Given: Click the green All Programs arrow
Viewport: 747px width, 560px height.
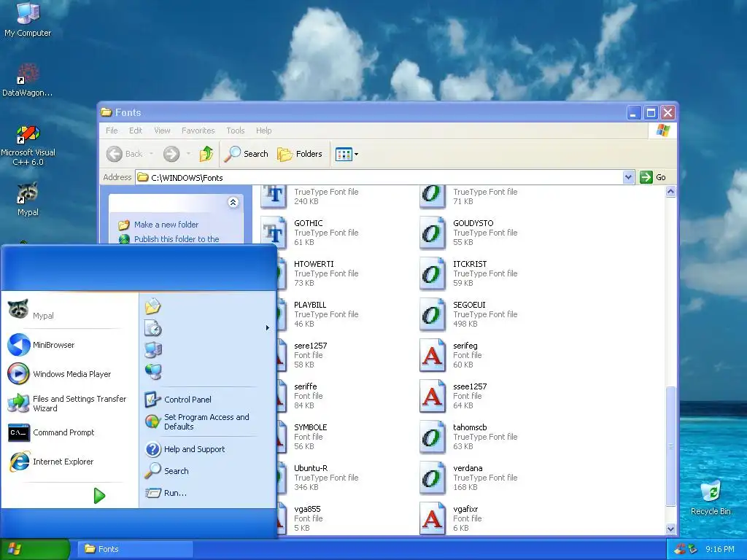Looking at the screenshot, I should (99, 496).
